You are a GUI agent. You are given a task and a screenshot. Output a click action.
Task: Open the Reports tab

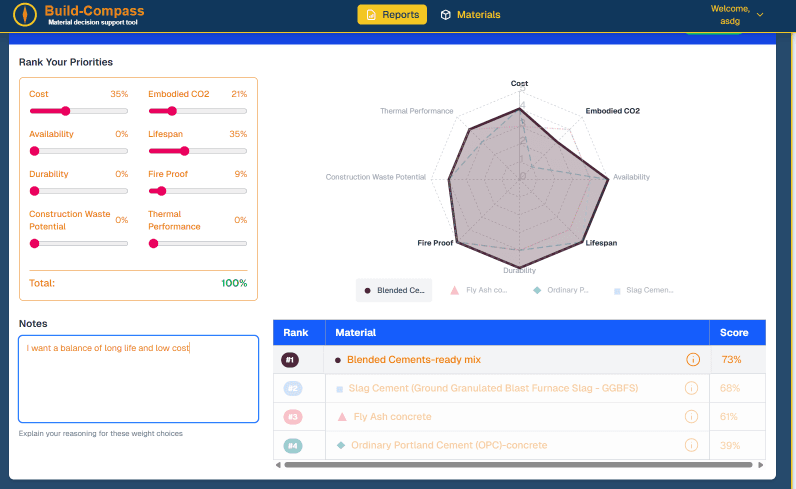[x=392, y=15]
